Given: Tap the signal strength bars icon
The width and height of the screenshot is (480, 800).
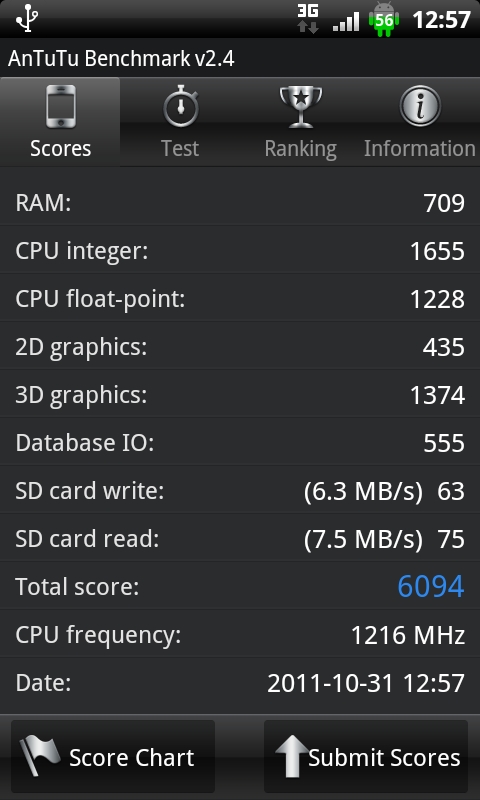Looking at the screenshot, I should pyautogui.click(x=345, y=22).
